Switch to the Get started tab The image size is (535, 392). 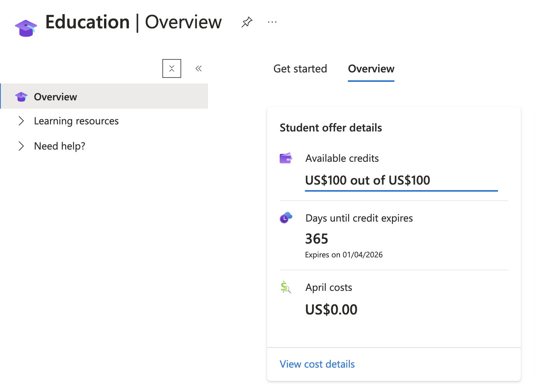coord(300,68)
